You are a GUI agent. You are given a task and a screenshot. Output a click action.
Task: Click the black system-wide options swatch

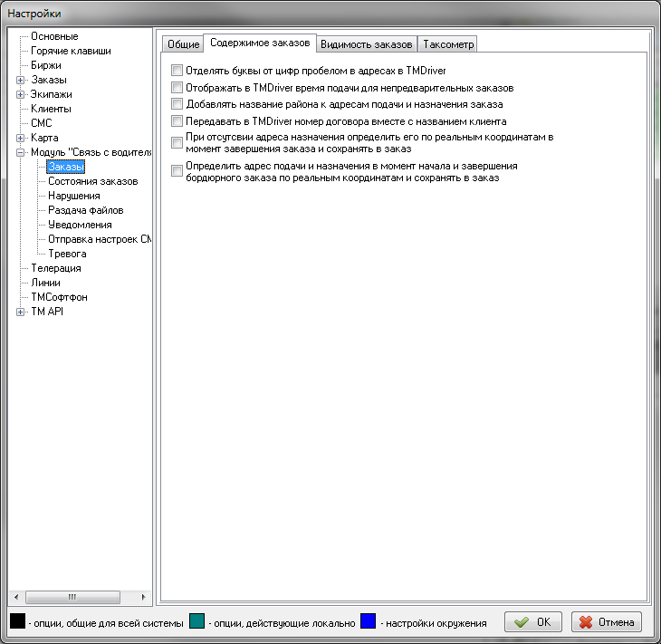tap(17, 621)
